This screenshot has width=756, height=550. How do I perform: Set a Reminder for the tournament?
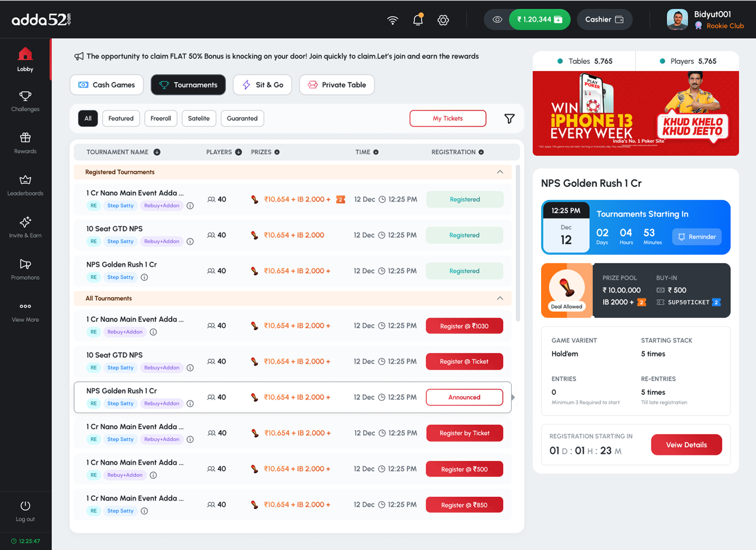697,237
